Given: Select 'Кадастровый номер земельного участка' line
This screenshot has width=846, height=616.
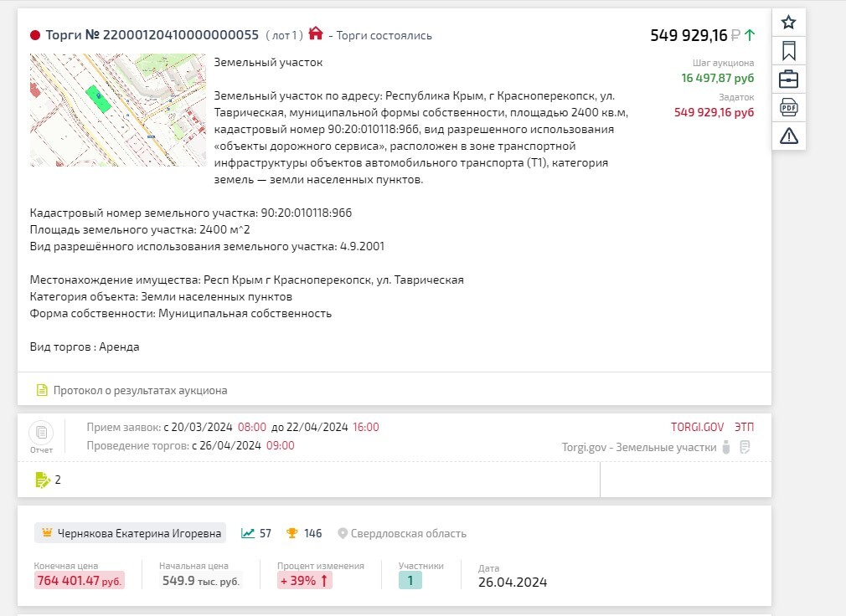Looking at the screenshot, I should [x=190, y=213].
